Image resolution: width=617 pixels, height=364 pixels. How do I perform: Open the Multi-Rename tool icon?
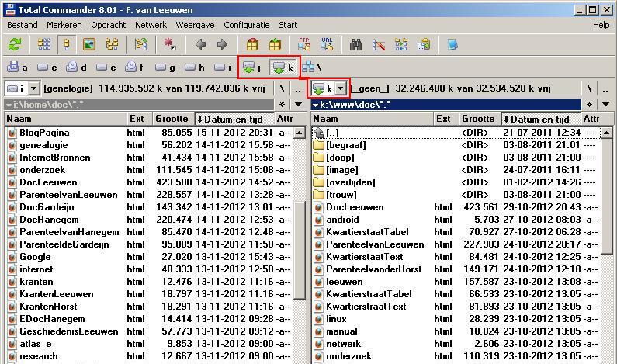coord(379,44)
